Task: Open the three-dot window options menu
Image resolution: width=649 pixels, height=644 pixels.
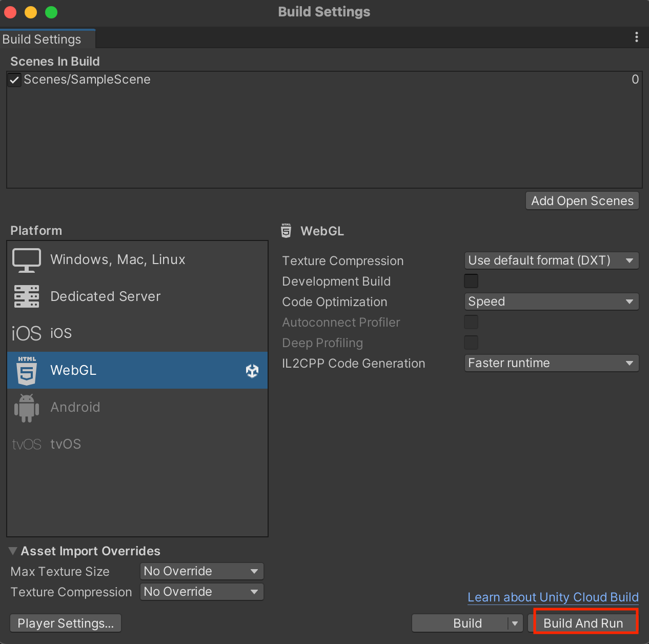Action: coord(637,37)
